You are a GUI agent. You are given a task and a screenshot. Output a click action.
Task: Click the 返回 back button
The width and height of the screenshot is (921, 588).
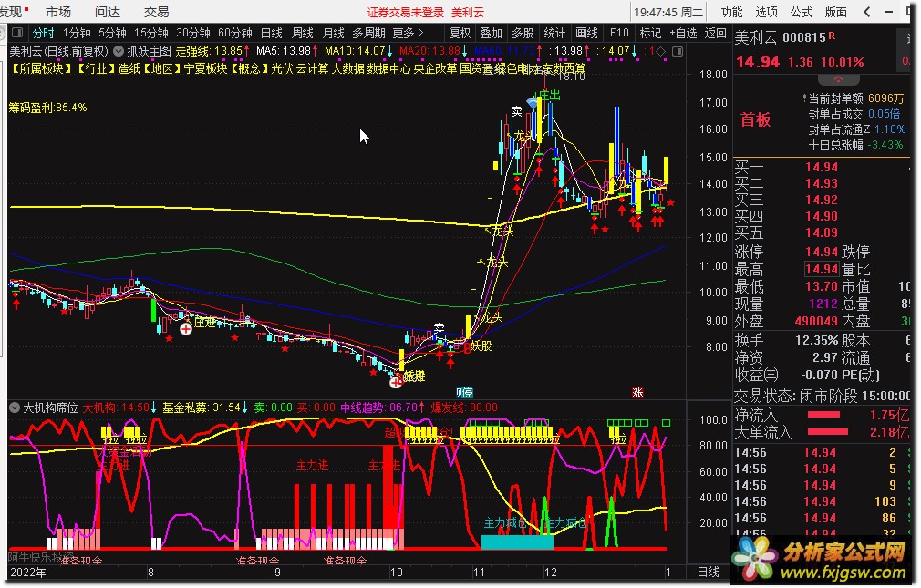(716, 33)
